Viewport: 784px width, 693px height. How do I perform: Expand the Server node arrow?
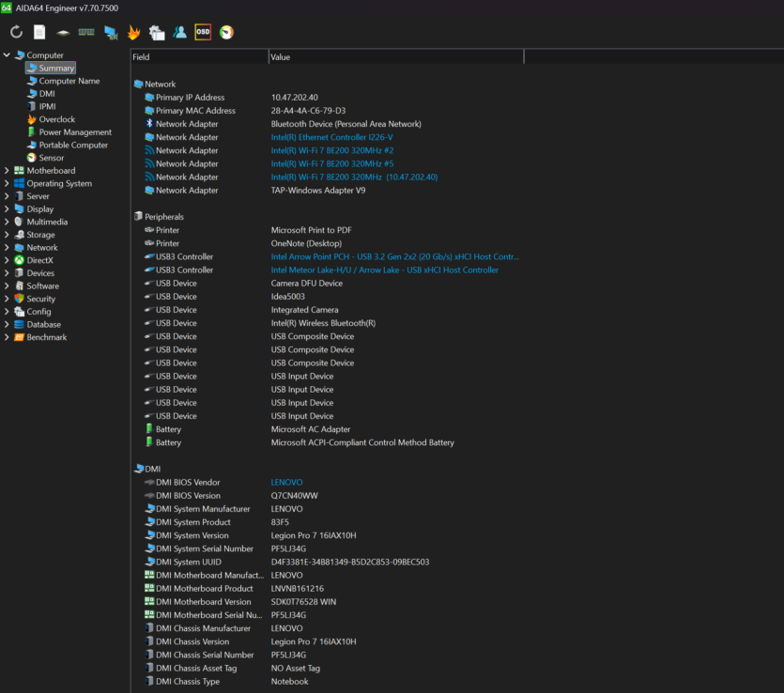coord(7,196)
